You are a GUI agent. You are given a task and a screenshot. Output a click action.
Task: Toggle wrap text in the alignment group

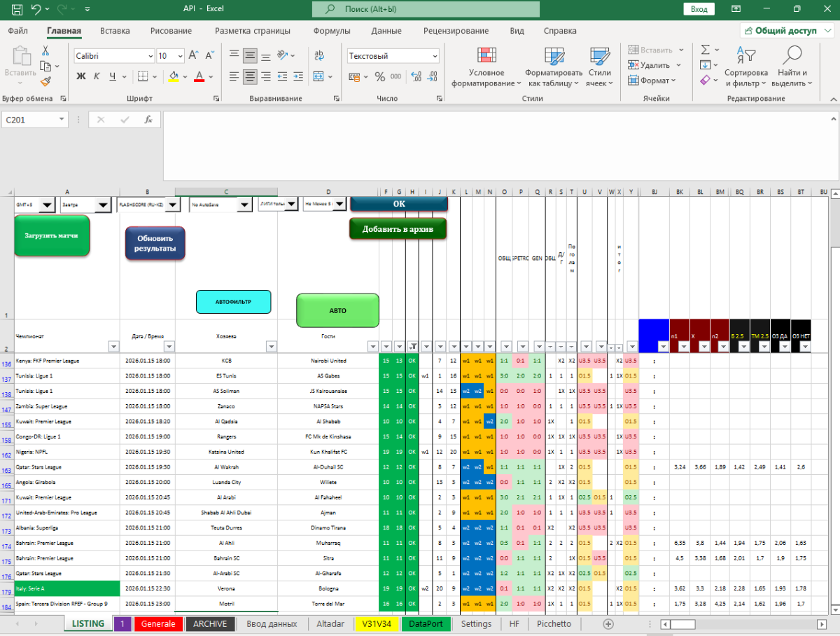(x=319, y=55)
